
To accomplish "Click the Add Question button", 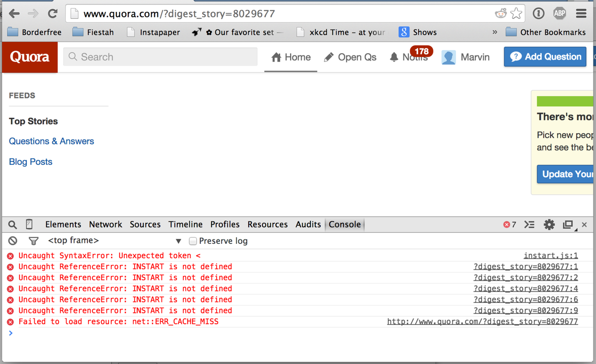I will pos(545,57).
